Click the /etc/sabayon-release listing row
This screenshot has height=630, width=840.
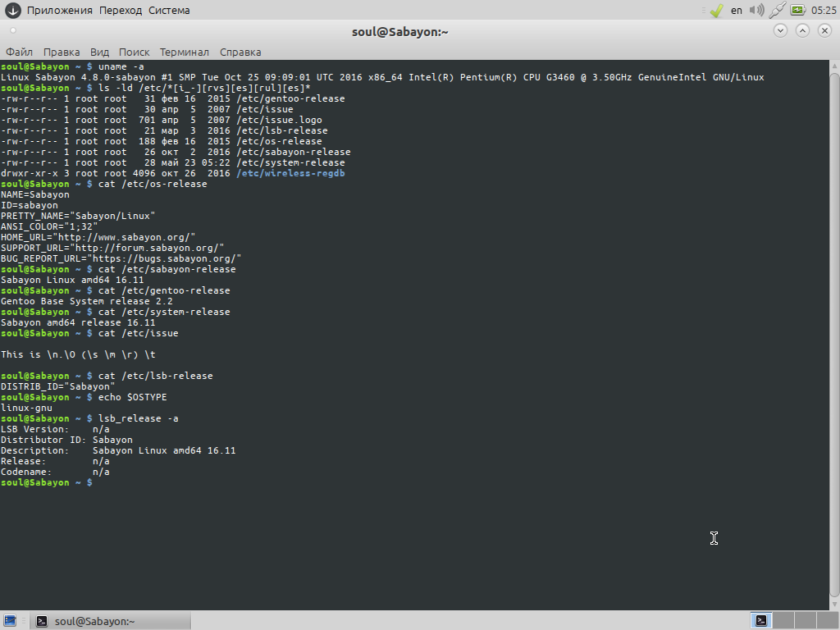[176, 152]
